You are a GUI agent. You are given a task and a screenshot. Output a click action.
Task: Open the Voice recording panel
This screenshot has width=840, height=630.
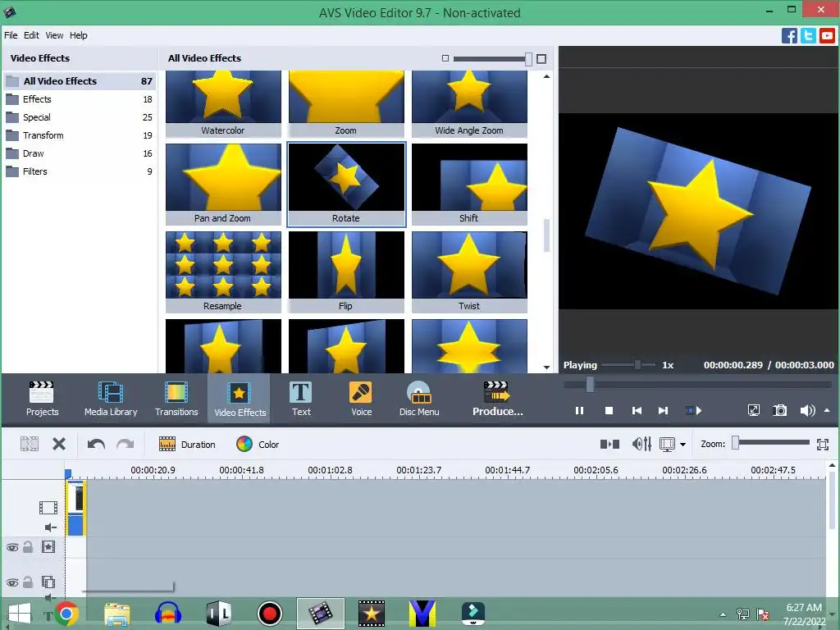361,398
